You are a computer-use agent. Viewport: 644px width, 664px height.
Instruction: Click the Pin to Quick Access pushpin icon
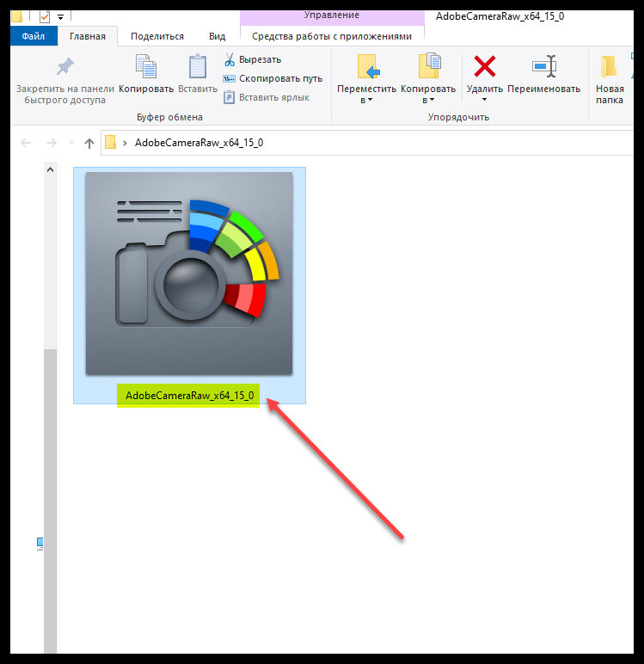pos(64,66)
